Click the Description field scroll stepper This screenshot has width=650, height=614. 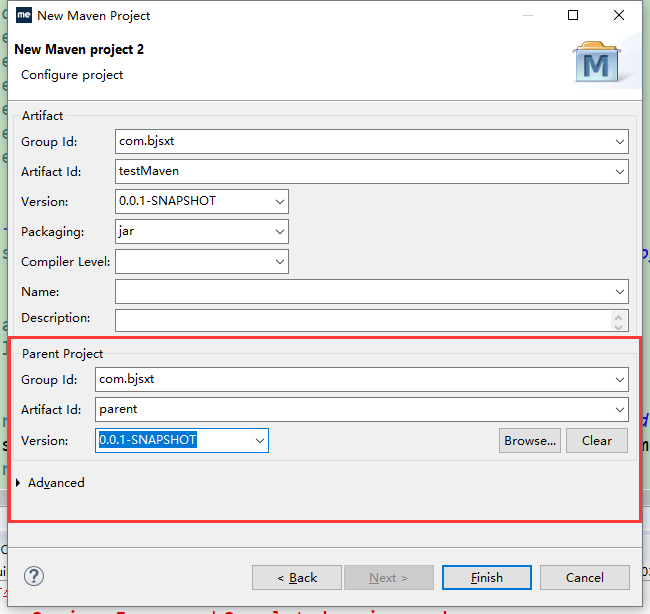(618, 321)
